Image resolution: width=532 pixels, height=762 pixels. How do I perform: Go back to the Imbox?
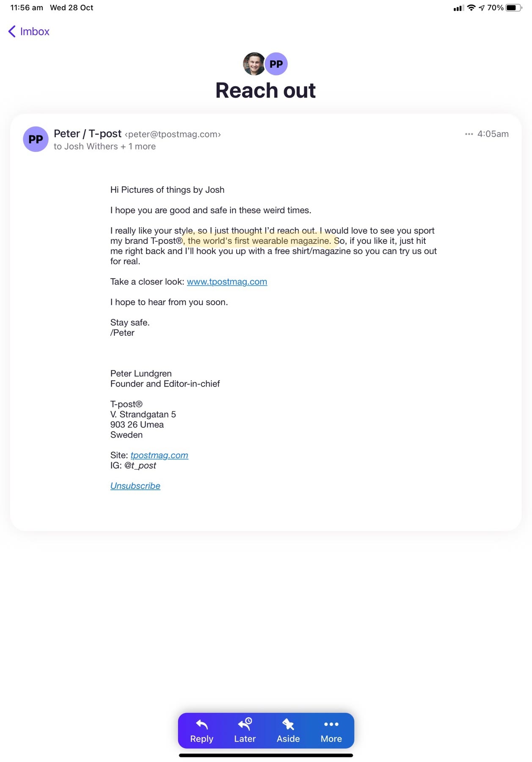pos(29,32)
